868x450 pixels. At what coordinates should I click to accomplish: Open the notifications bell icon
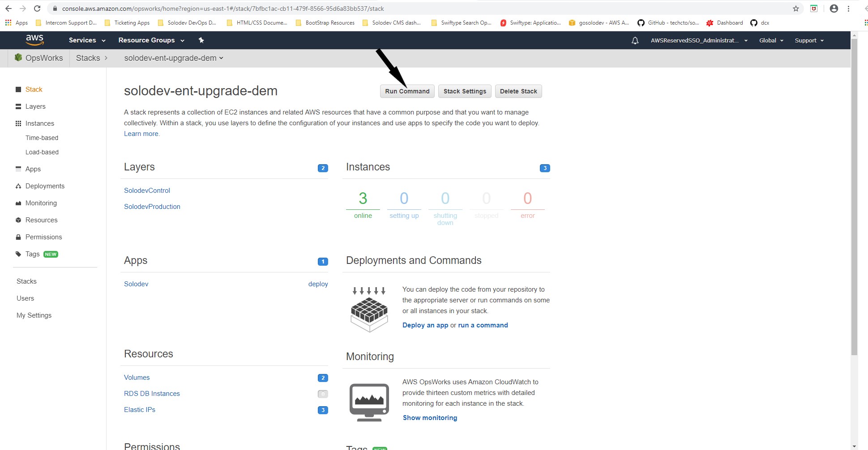coord(635,40)
